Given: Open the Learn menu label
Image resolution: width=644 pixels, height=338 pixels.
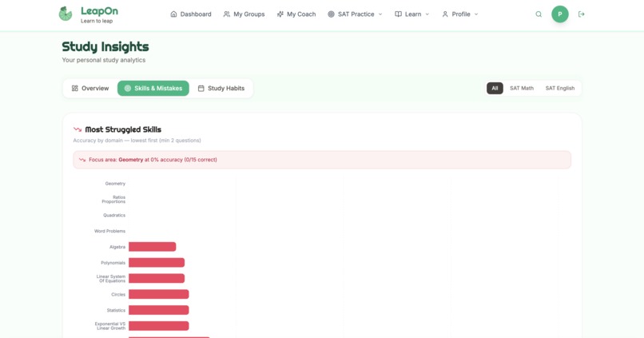Looking at the screenshot, I should (413, 14).
